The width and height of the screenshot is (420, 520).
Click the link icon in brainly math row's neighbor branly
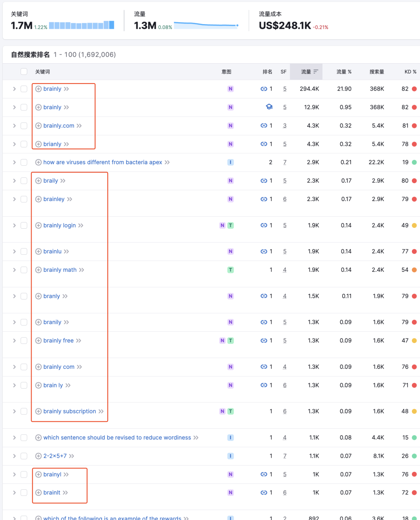pyautogui.click(x=264, y=296)
